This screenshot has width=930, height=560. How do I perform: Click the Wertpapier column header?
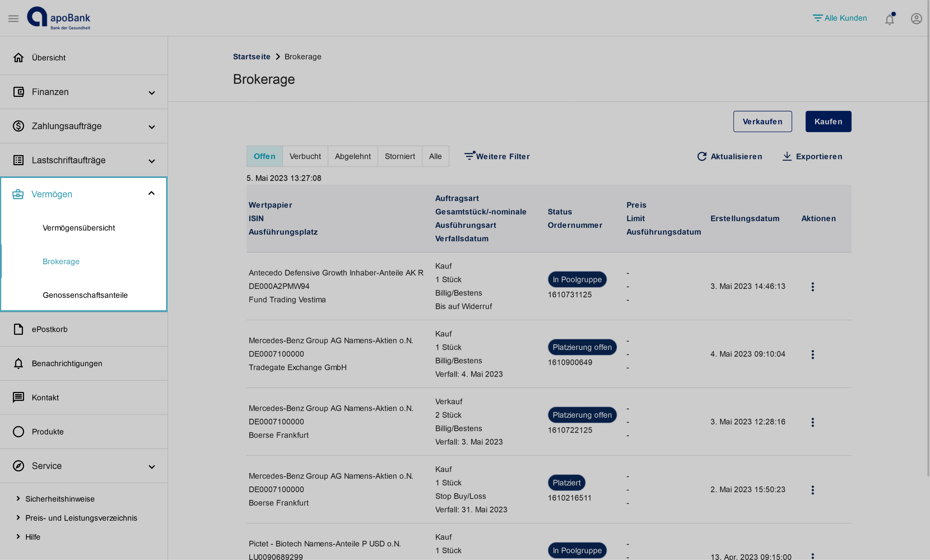(x=270, y=205)
